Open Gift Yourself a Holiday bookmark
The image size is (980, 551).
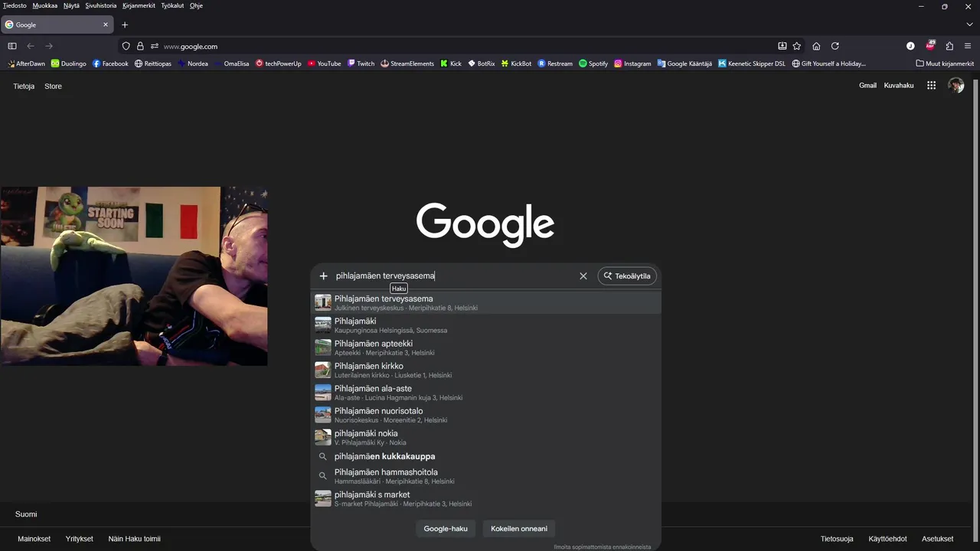(829, 64)
